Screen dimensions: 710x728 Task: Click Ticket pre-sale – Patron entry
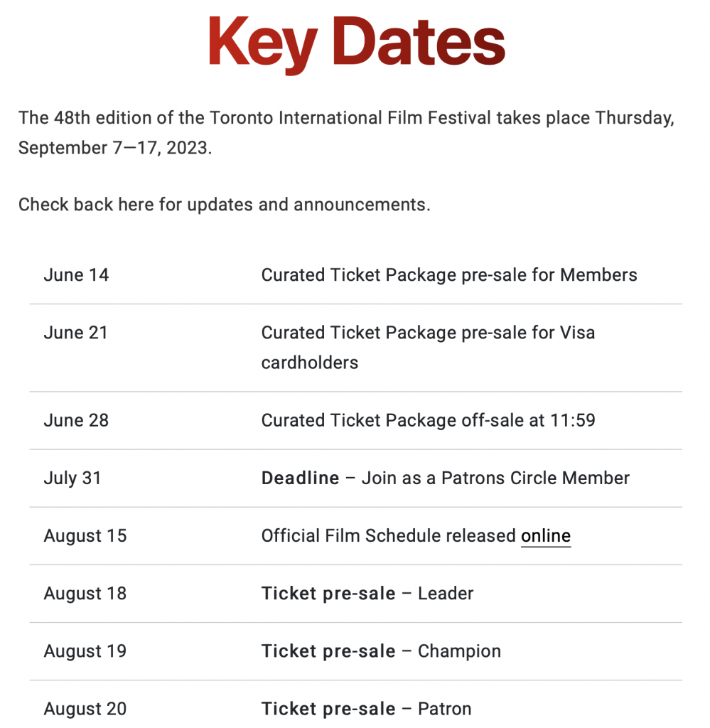click(366, 709)
